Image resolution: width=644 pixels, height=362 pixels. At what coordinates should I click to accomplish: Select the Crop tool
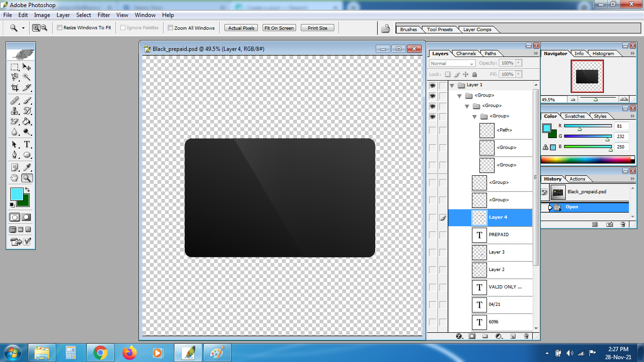click(15, 88)
